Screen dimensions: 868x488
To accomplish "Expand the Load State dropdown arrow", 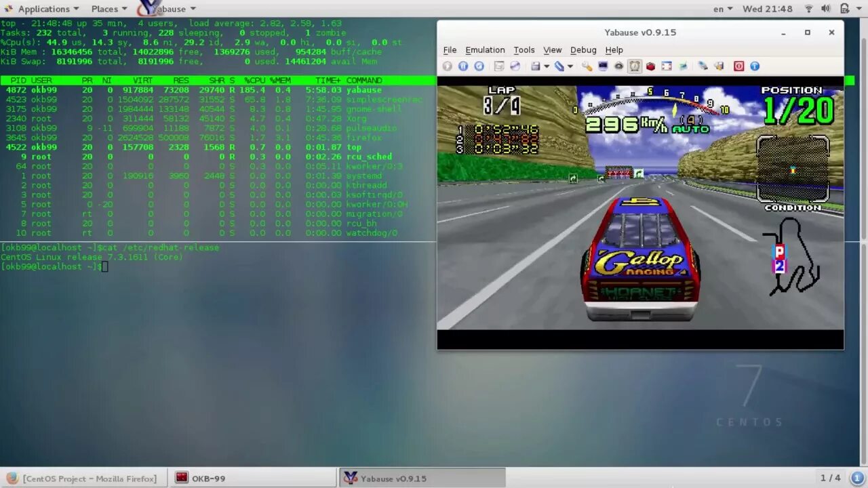I will click(x=570, y=66).
